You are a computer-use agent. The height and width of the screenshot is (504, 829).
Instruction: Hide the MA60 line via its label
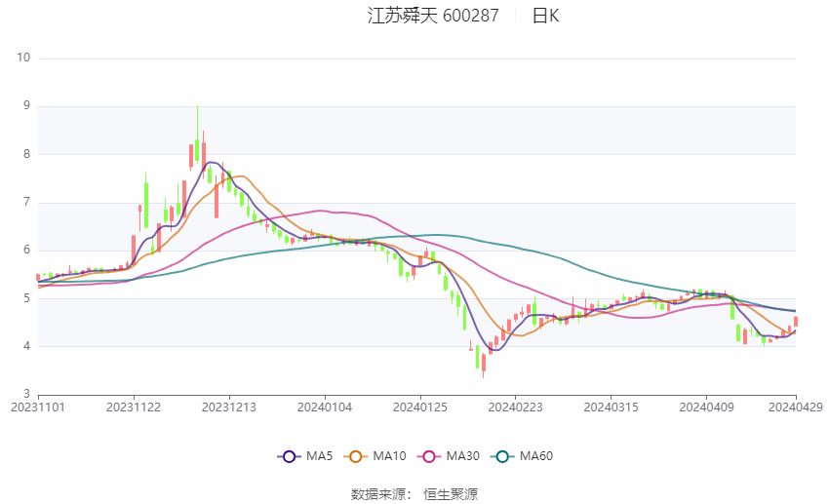536,456
